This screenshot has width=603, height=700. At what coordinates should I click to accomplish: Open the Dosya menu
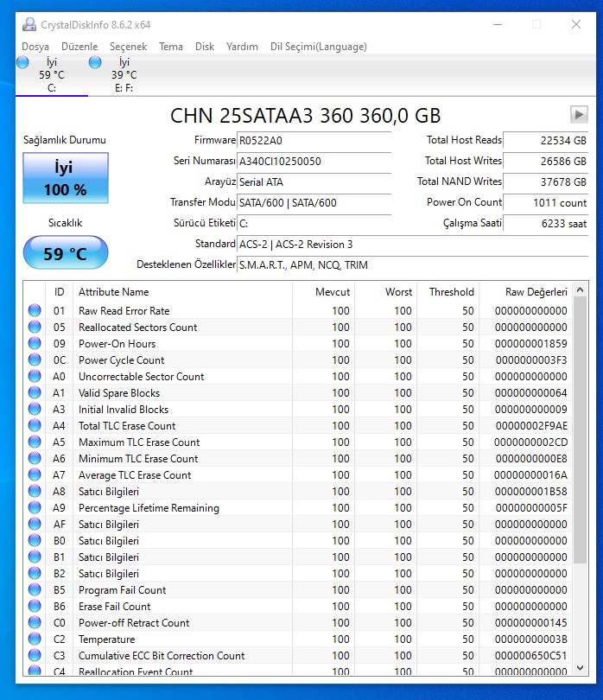point(35,47)
